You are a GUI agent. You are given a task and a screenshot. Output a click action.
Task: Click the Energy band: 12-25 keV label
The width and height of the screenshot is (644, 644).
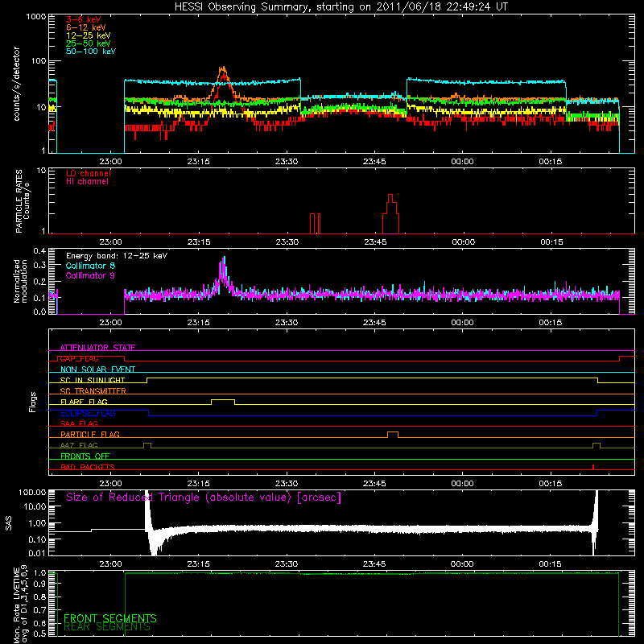(117, 256)
